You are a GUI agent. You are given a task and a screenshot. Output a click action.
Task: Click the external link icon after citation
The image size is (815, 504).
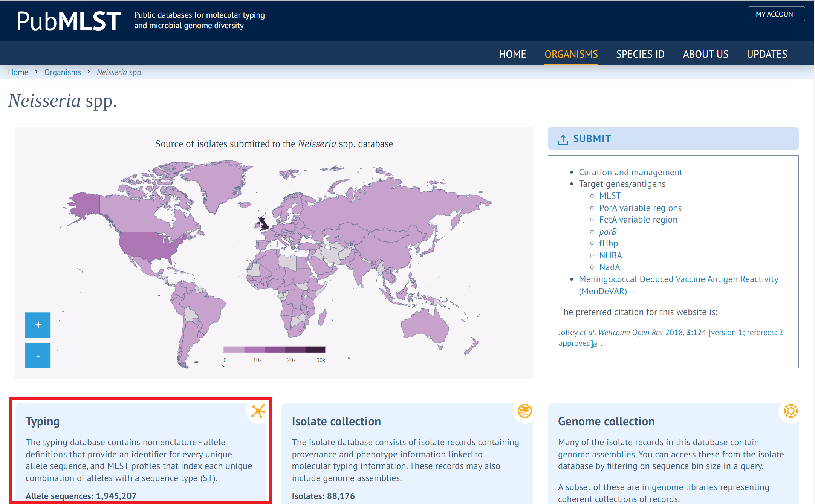595,344
